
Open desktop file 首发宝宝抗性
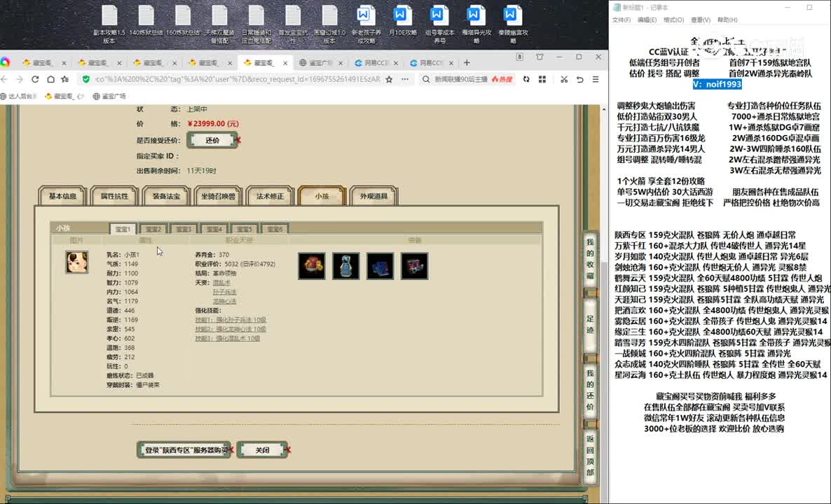(x=293, y=24)
